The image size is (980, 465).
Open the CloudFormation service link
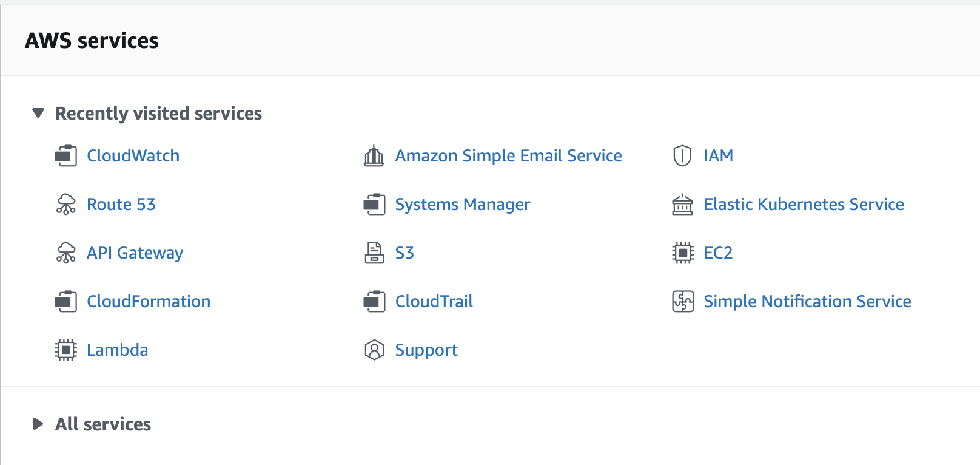click(x=149, y=301)
